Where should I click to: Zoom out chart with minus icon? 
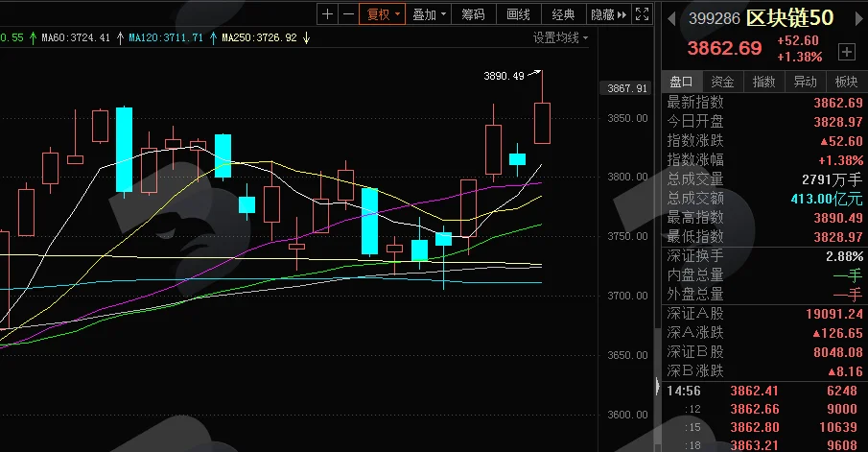pyautogui.click(x=348, y=14)
